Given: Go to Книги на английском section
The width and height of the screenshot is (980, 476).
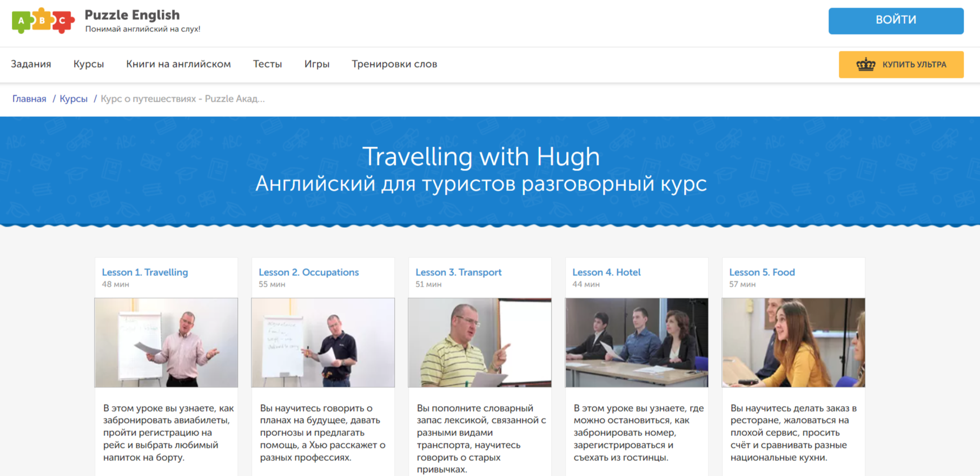Looking at the screenshot, I should pyautogui.click(x=178, y=64).
